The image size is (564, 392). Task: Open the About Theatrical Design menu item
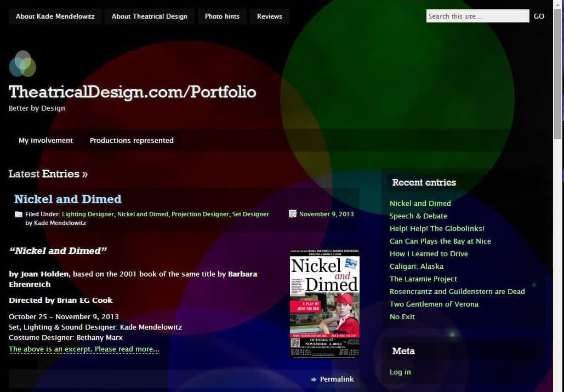coord(149,16)
